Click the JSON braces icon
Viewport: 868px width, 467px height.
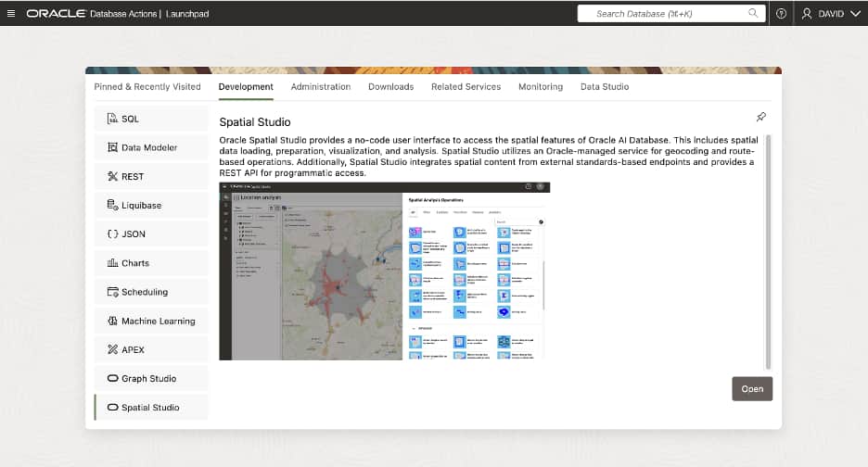[x=112, y=233]
